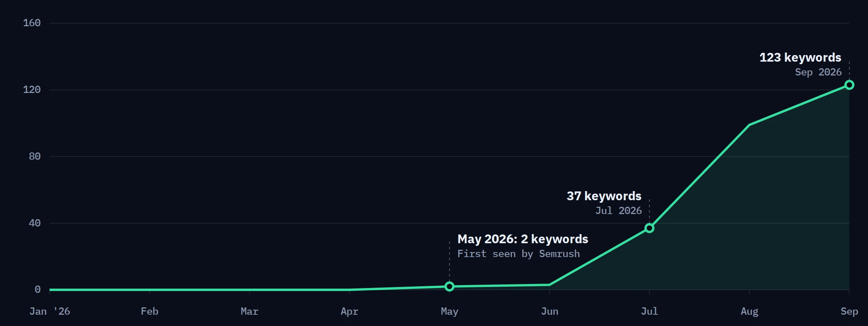Select the 37 keywords data point circle
Screen dimensions: 868x326
(x=649, y=228)
